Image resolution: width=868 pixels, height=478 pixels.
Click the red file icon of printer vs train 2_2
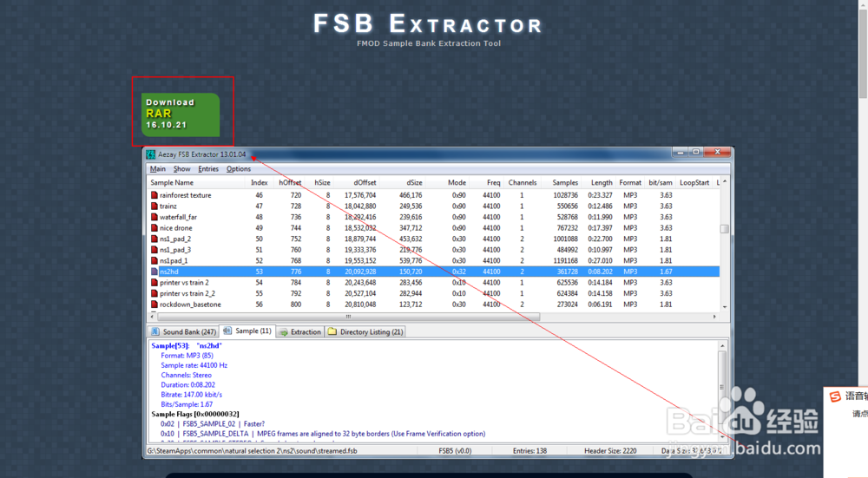coord(155,293)
